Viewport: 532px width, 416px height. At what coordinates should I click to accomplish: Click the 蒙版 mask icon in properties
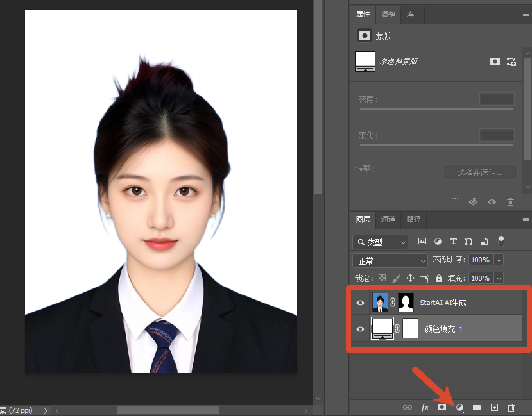tap(365, 35)
